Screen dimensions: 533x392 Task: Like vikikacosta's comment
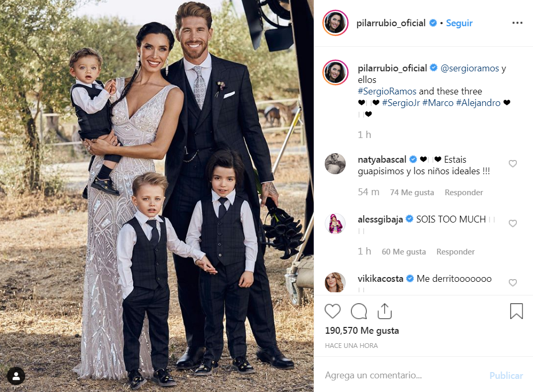(x=513, y=282)
